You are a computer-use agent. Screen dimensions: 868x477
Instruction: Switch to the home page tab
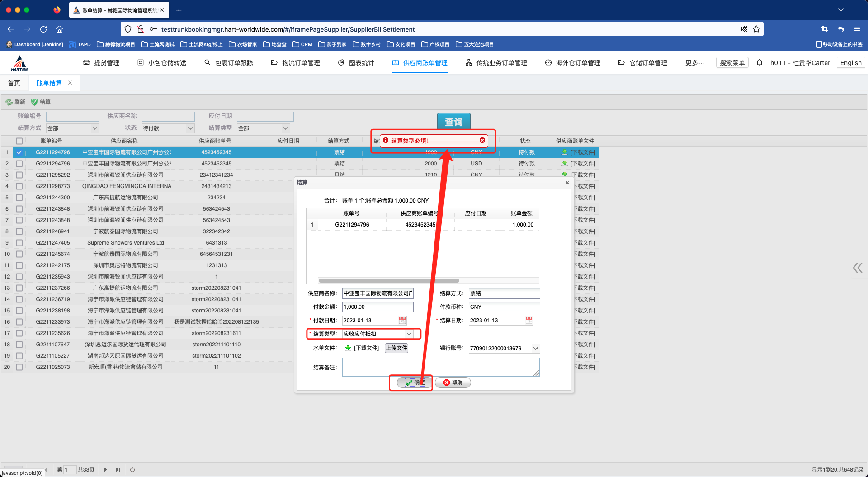14,83
